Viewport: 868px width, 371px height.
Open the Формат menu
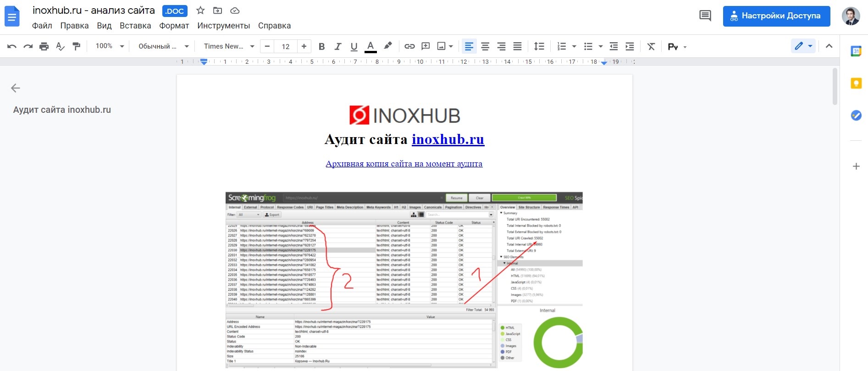pyautogui.click(x=174, y=26)
